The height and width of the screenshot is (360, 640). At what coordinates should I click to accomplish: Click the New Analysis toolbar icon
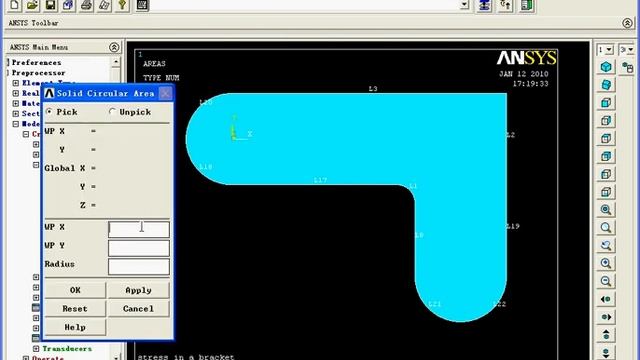click(14, 5)
